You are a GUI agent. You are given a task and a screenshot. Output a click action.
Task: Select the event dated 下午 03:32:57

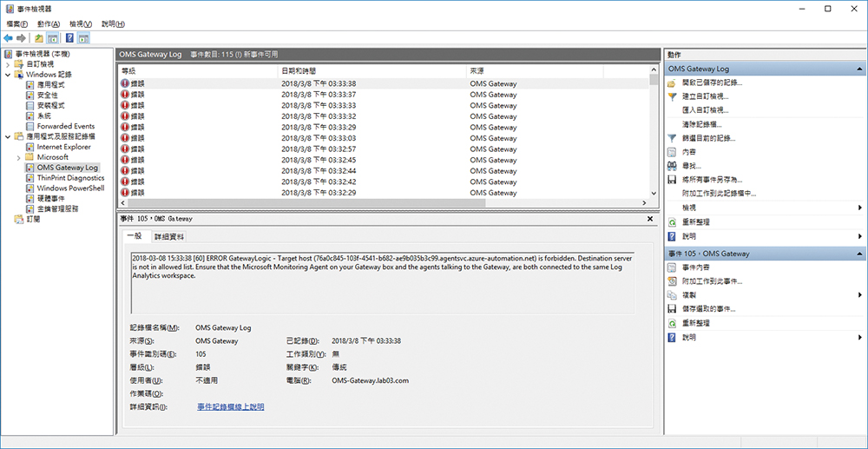384,149
